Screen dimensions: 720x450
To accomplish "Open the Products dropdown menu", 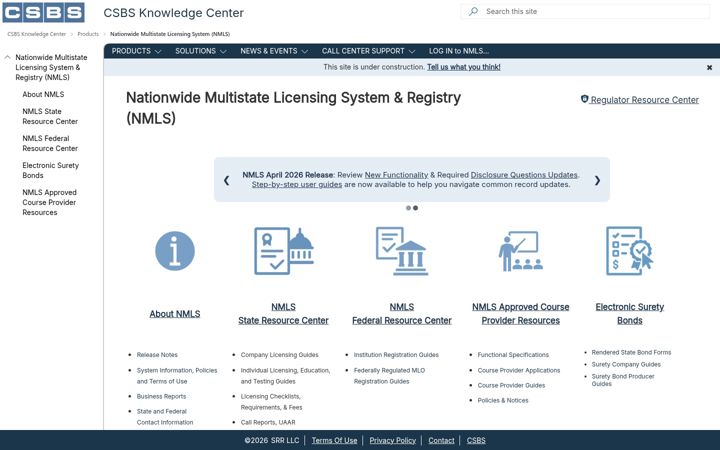I will pyautogui.click(x=136, y=51).
